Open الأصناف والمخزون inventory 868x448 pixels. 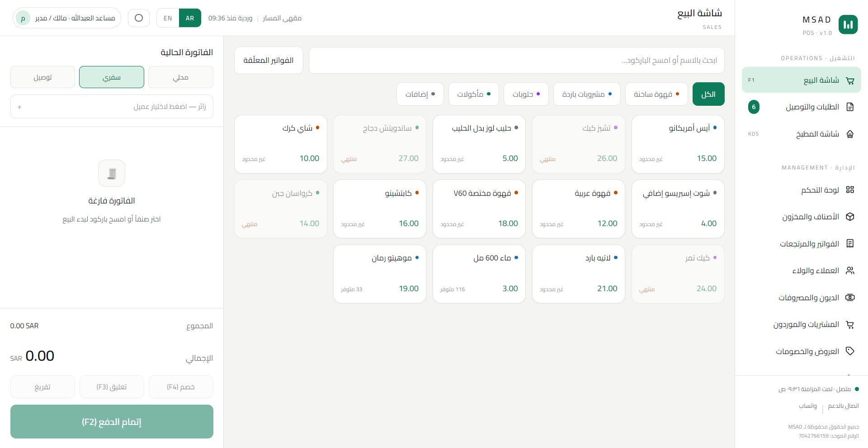tap(801, 217)
